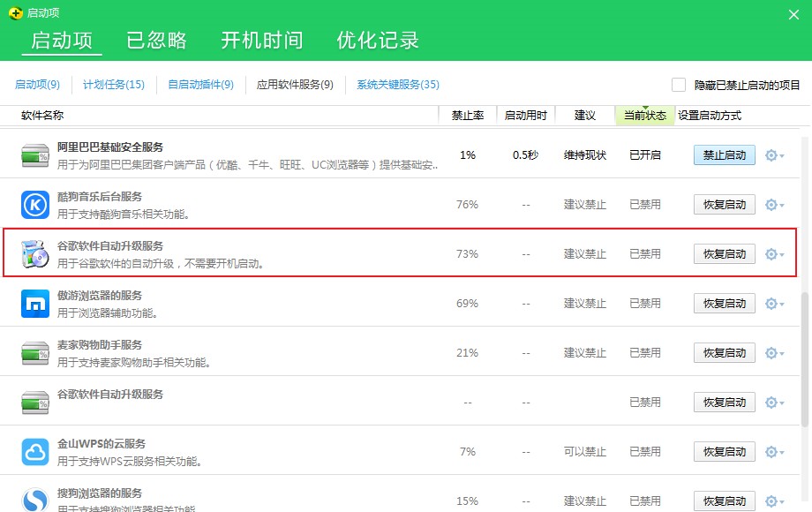Sort by the 建议 column header
Image resolution: width=812 pixels, height=512 pixels.
pos(584,116)
